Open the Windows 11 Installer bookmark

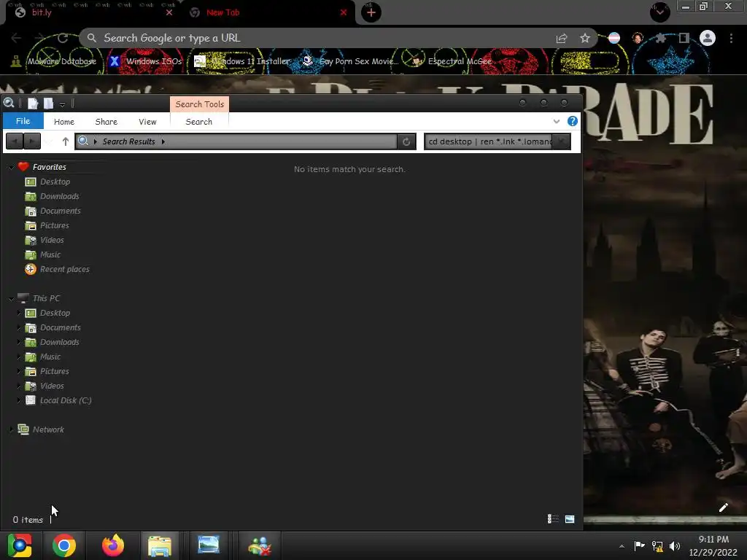[x=242, y=61]
